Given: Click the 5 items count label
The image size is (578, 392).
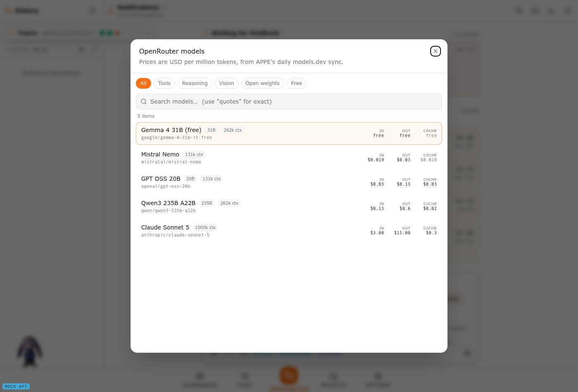Looking at the screenshot, I should click(x=146, y=116).
